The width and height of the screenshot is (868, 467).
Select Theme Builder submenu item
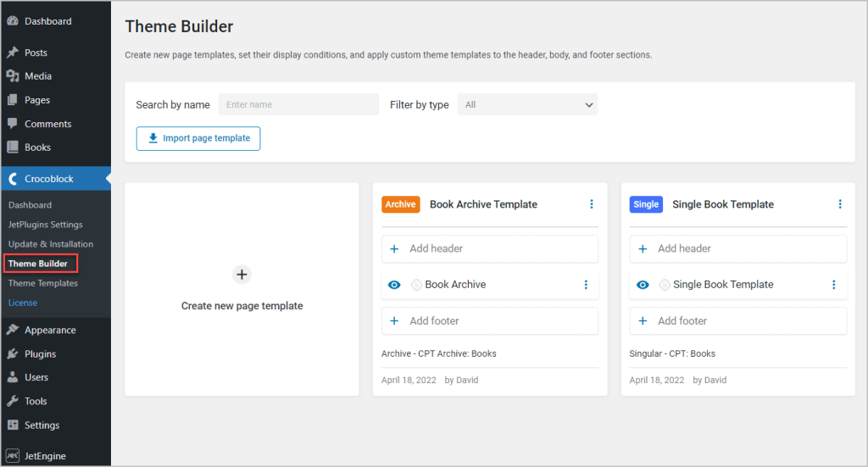point(37,264)
